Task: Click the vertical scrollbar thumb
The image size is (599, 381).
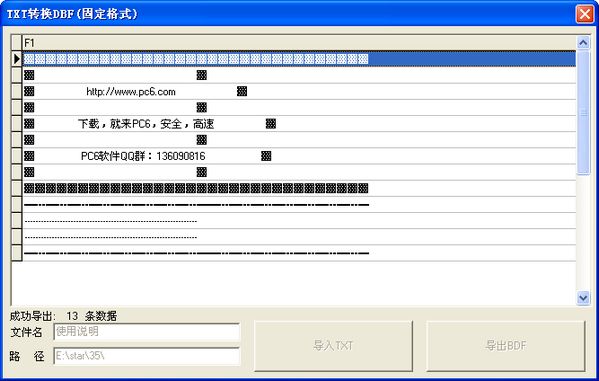Action: tap(583, 113)
